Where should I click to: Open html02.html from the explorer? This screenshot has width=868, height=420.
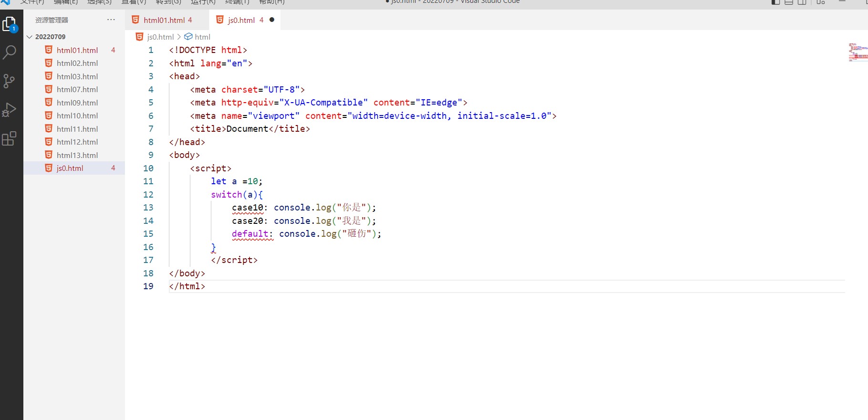tap(74, 63)
